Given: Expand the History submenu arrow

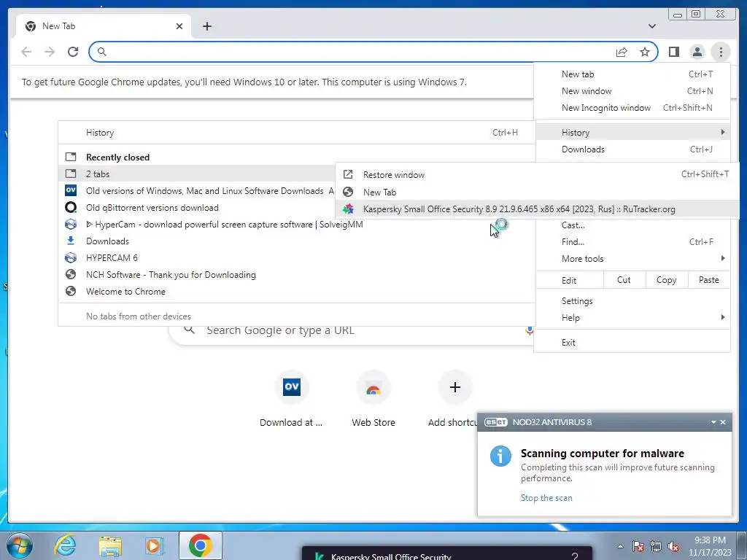Looking at the screenshot, I should tap(723, 132).
